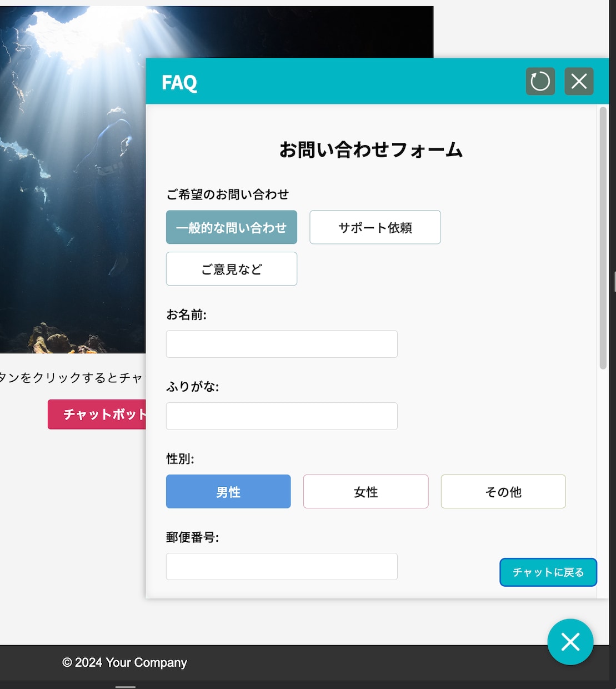Click the pink チャットボット button

click(x=97, y=415)
